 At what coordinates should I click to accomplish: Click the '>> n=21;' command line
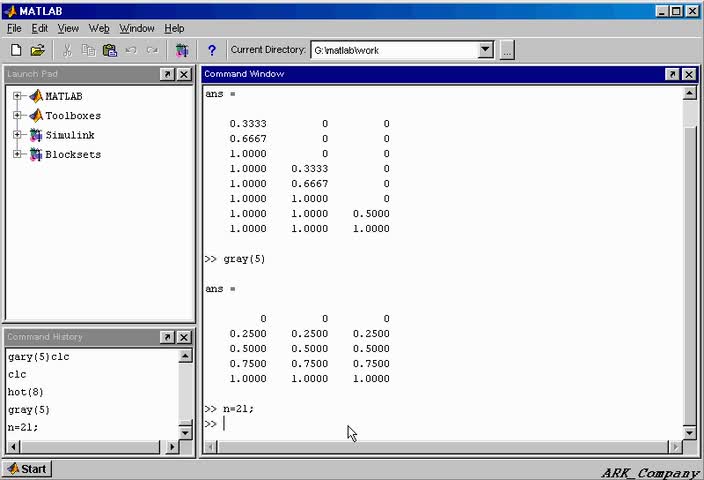pos(229,409)
